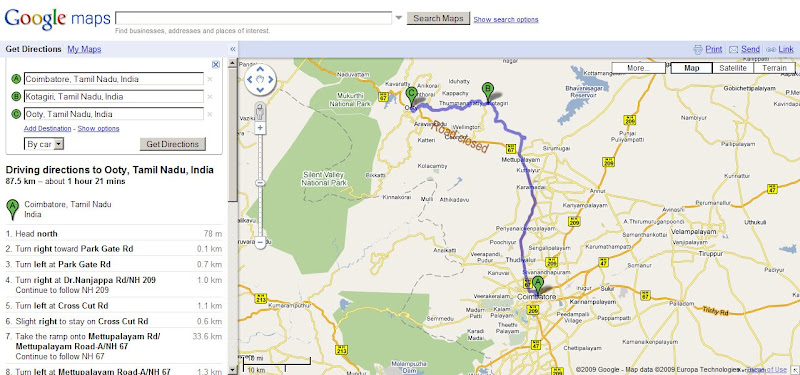Screen dimensions: 800x375
Task: Click the map pan-down arrow
Action: [x=260, y=90]
